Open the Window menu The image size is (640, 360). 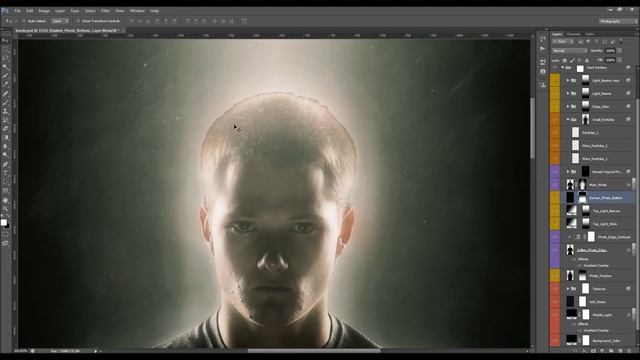137,11
